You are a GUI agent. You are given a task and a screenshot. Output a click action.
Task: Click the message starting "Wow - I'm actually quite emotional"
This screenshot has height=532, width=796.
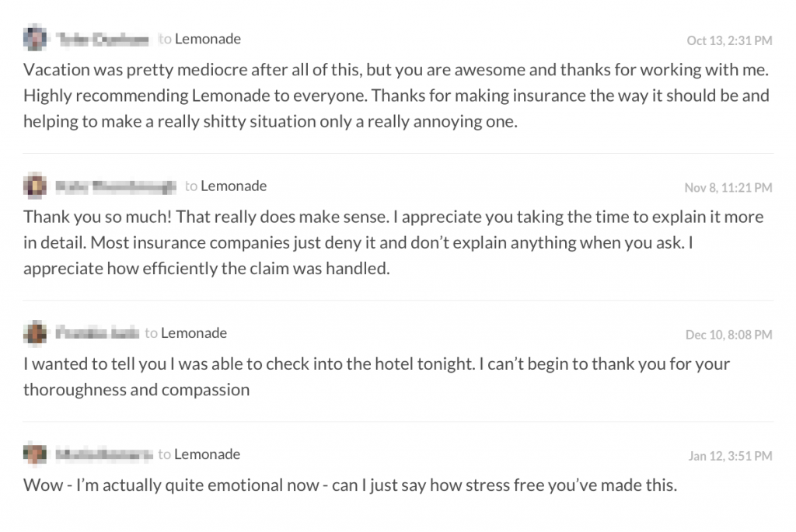(351, 487)
